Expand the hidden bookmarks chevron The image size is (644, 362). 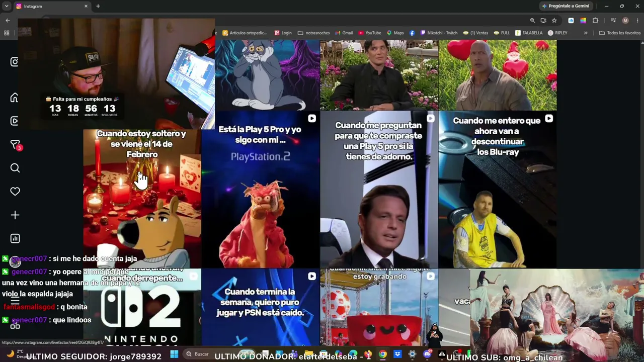(x=586, y=33)
